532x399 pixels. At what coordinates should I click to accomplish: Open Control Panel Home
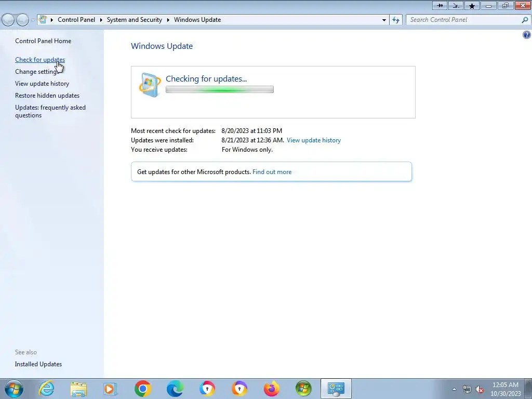click(43, 41)
